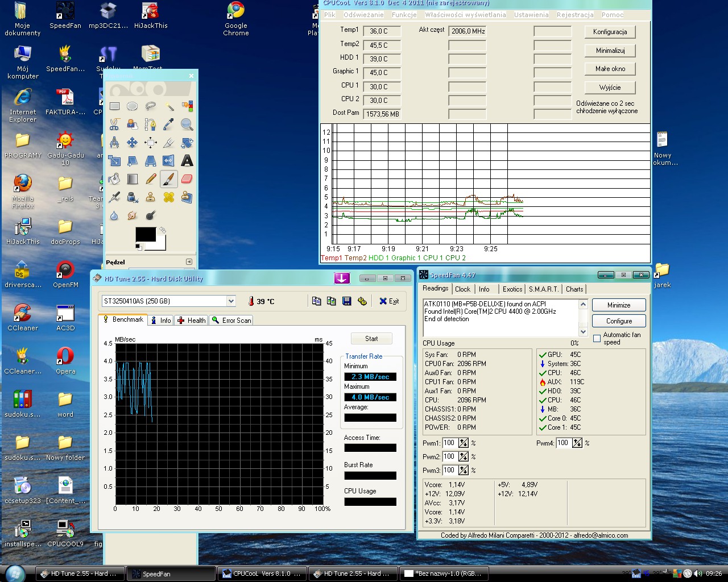Open the Exotics tab in SpeedFan
728x582 pixels.
(512, 289)
